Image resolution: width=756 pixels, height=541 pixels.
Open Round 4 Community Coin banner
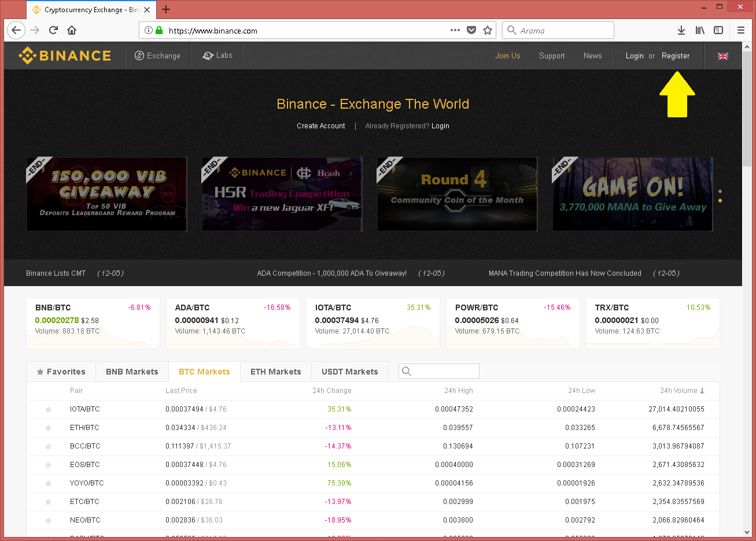coord(457,194)
